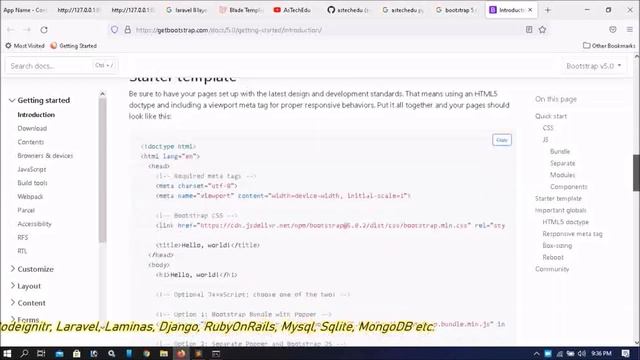Jump to Important globals section
The image size is (640, 360).
click(560, 210)
